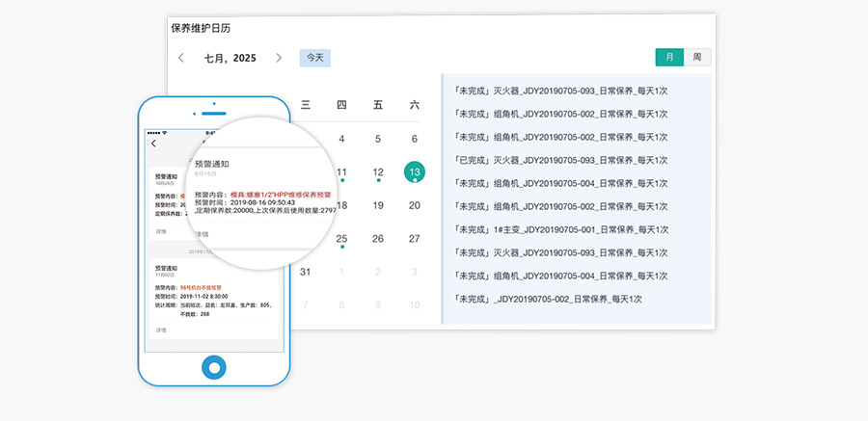
Task: Open 详情 under 98号机台不良预警 card
Action: 161,329
